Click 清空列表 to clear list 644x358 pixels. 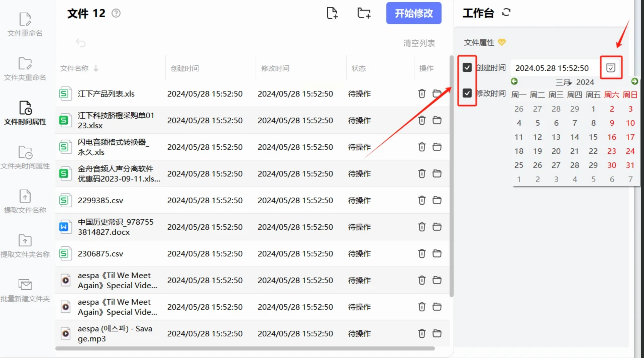419,43
